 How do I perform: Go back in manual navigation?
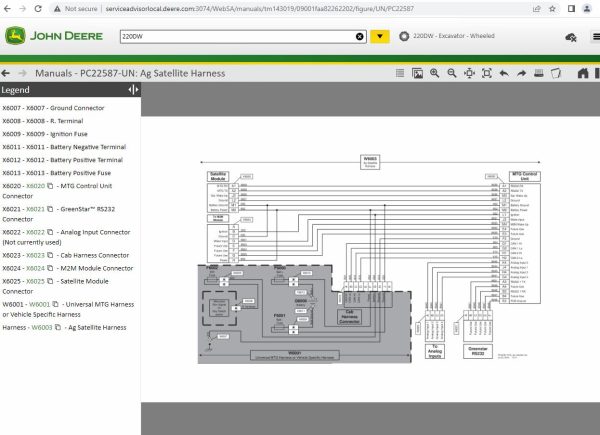(x=6, y=73)
